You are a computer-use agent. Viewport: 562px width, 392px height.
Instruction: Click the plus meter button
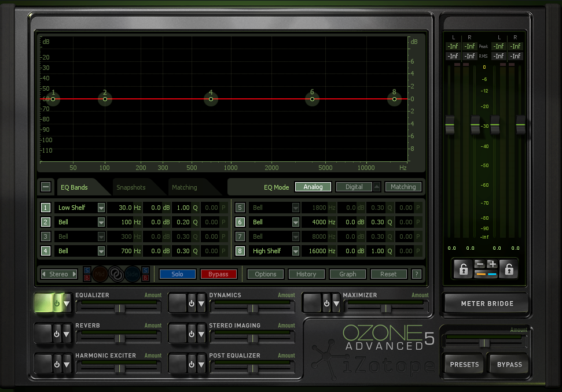point(492,265)
